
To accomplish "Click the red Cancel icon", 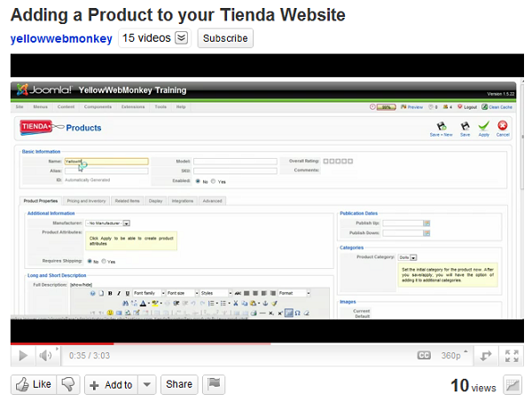I will point(503,129).
